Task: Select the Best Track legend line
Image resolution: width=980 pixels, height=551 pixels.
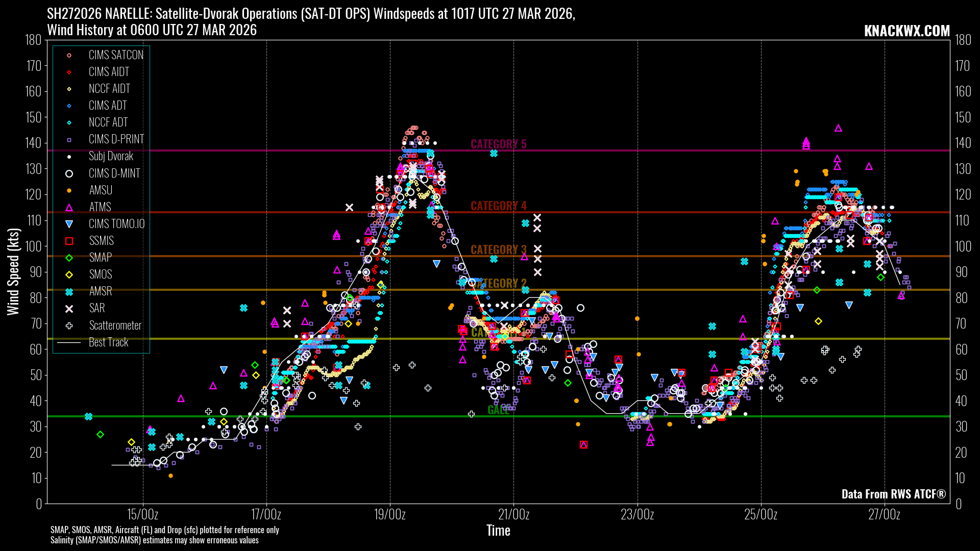Action: (x=69, y=342)
